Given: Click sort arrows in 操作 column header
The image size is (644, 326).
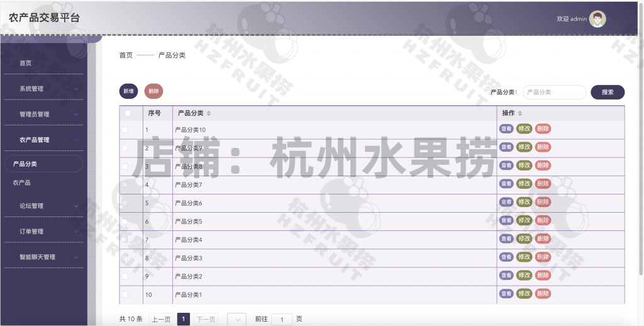Looking at the screenshot, I should coord(520,113).
